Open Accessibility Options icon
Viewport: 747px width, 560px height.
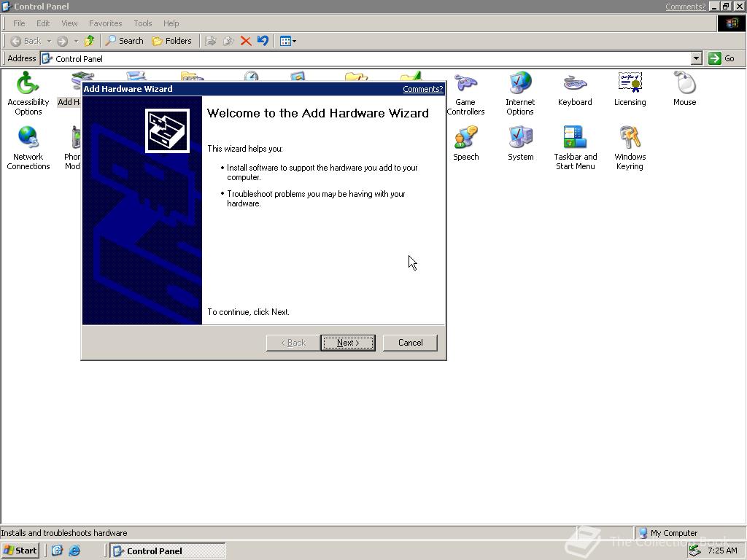[28, 93]
